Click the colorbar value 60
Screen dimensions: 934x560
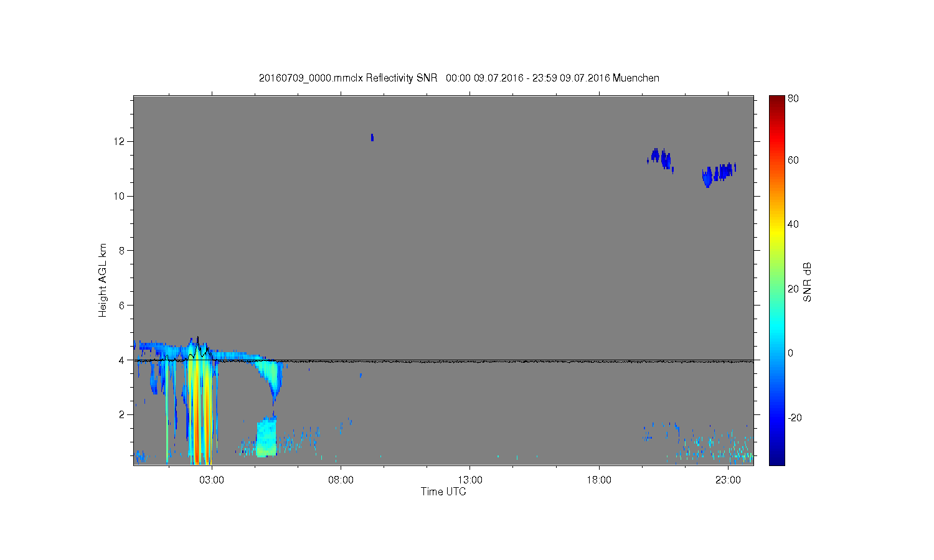click(x=793, y=160)
